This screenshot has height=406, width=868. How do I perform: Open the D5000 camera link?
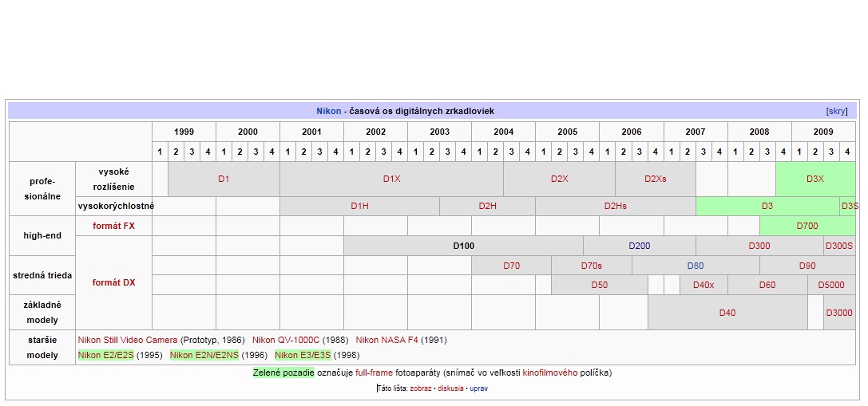831,285
